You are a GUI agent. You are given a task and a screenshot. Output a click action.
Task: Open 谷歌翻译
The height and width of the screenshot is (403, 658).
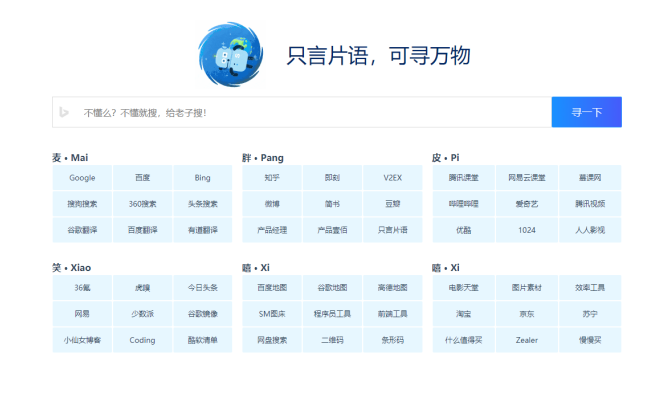pyautogui.click(x=82, y=230)
